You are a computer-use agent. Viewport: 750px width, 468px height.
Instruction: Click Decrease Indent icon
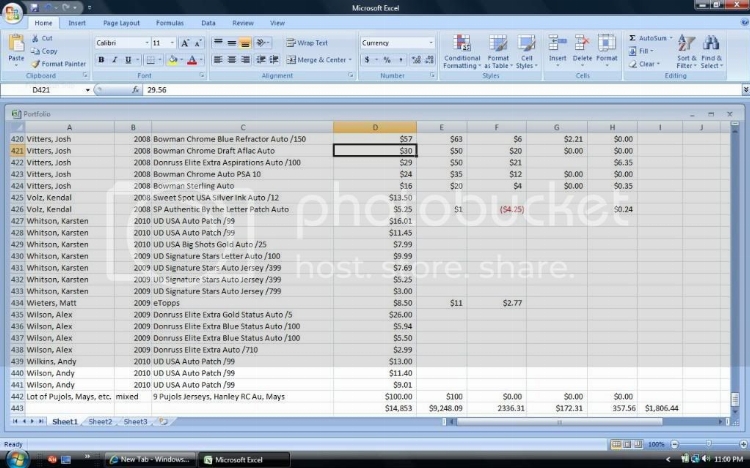pos(261,60)
